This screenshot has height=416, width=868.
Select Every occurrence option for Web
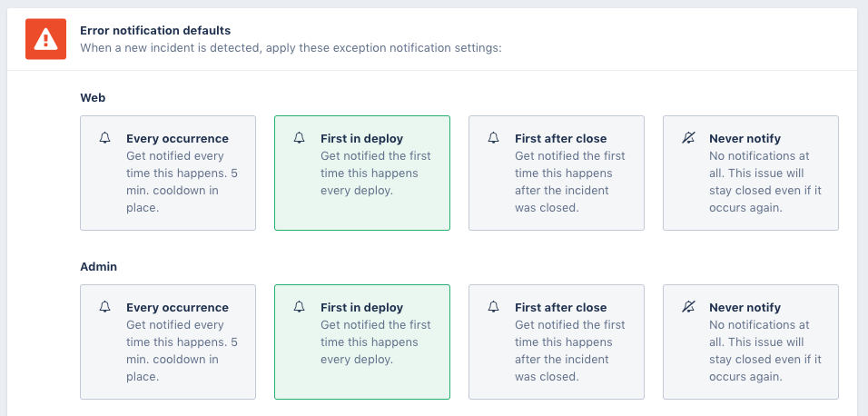(x=168, y=173)
